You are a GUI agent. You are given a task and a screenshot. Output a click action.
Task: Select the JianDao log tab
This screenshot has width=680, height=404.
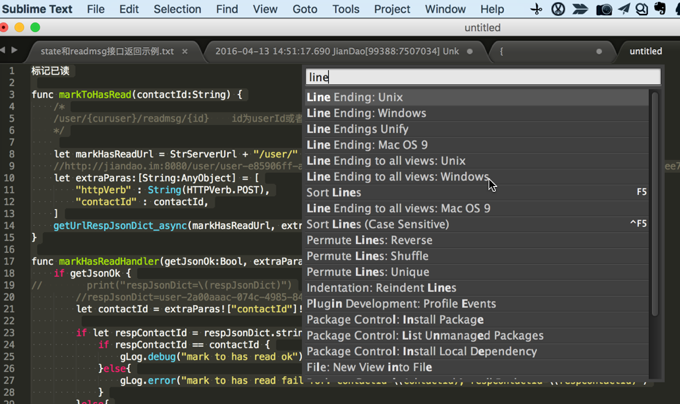337,51
